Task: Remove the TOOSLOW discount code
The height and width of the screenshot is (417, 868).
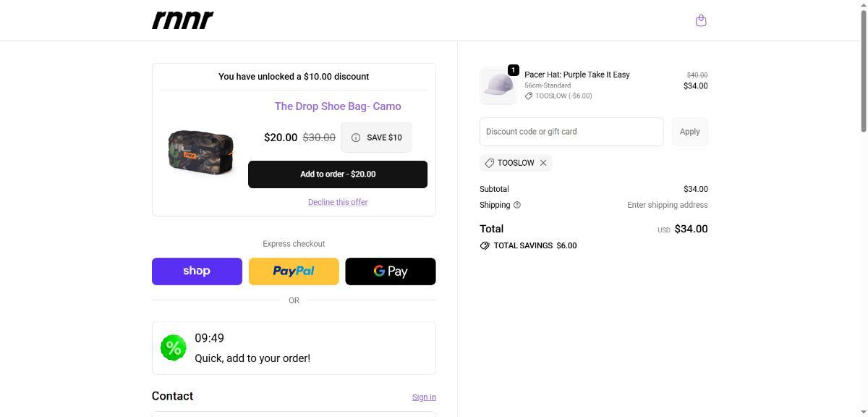Action: [x=543, y=163]
